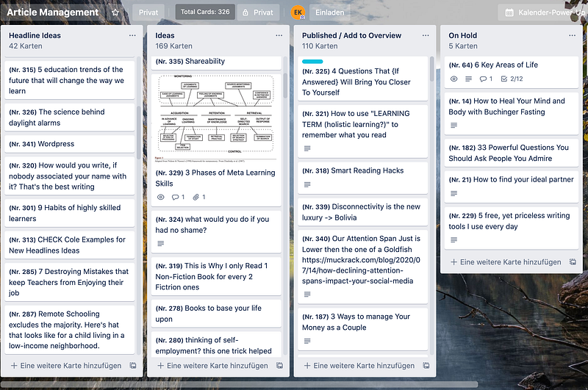The image size is (588, 390).
Task: Open card Nr. 315 education trends
Action: point(69,80)
